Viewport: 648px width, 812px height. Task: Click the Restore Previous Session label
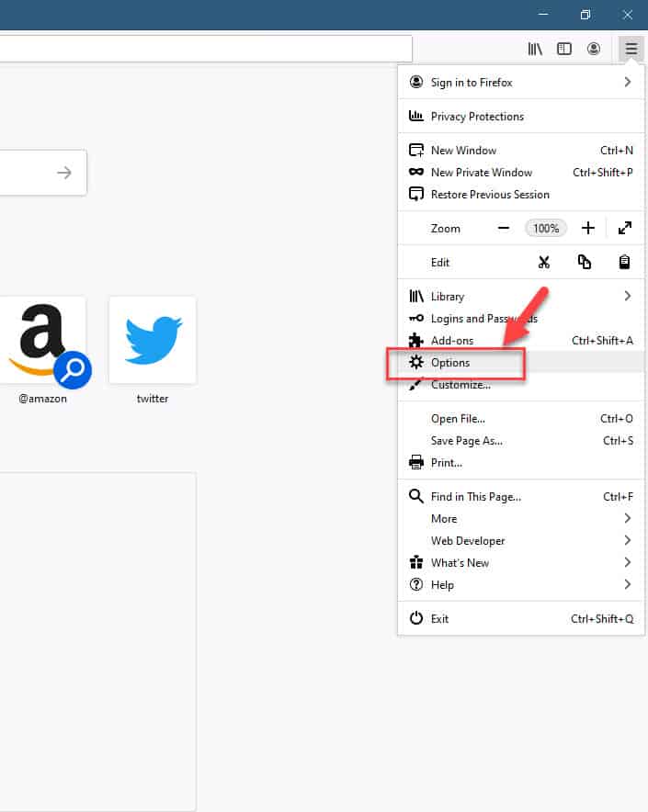490,194
